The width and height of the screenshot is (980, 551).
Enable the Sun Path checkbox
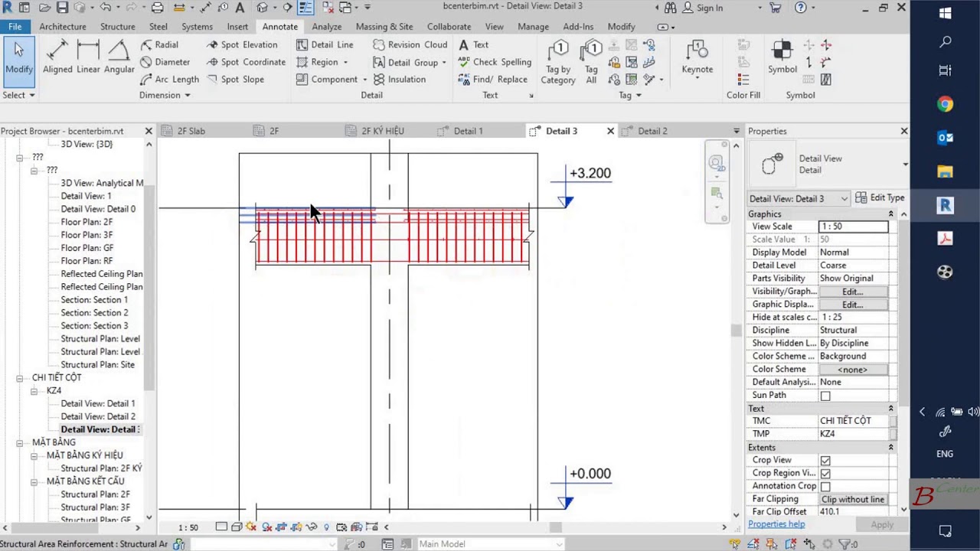coord(825,396)
